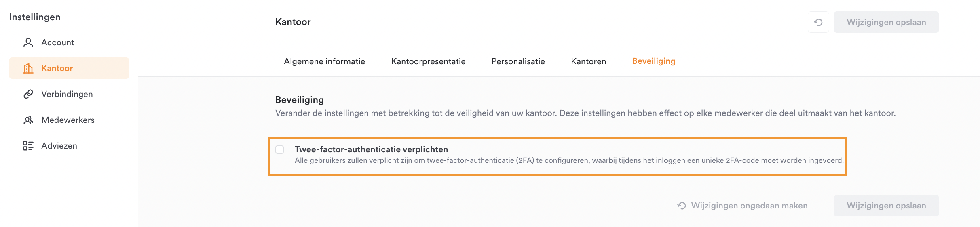This screenshot has width=980, height=227.
Task: Click the Kantoor building icon
Action: click(28, 68)
